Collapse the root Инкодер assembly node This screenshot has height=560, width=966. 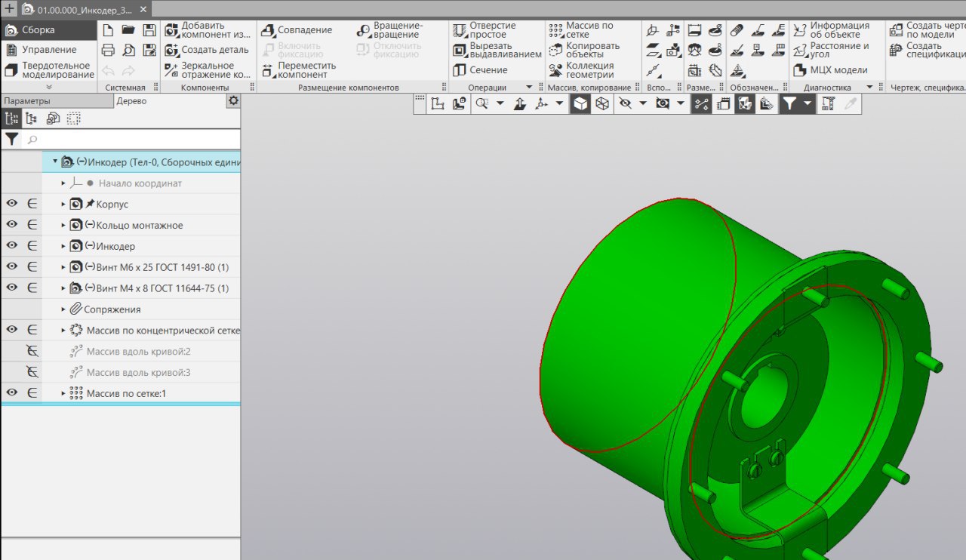click(55, 162)
